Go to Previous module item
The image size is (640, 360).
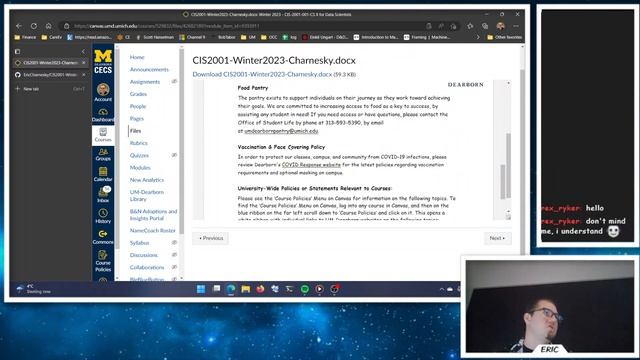point(211,238)
